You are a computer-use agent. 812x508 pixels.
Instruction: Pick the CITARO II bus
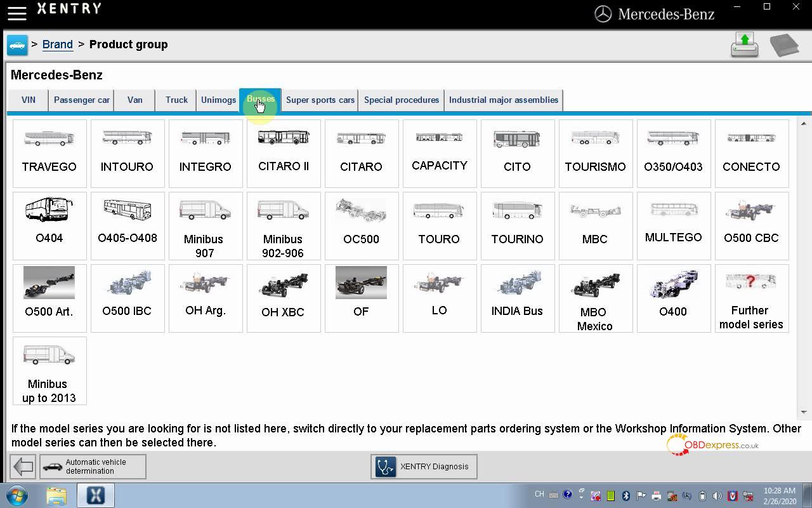284,154
